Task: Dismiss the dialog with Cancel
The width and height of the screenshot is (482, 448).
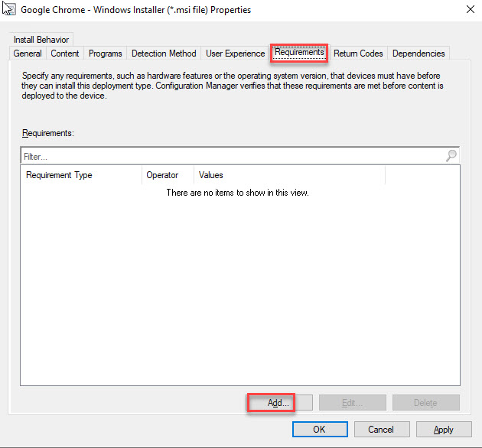Action: point(382,430)
